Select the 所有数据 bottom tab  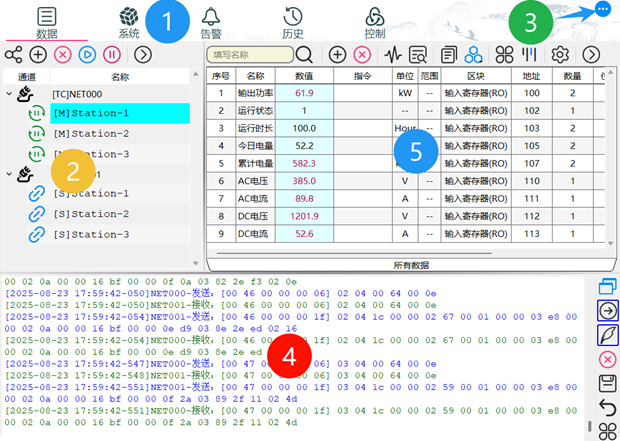411,265
